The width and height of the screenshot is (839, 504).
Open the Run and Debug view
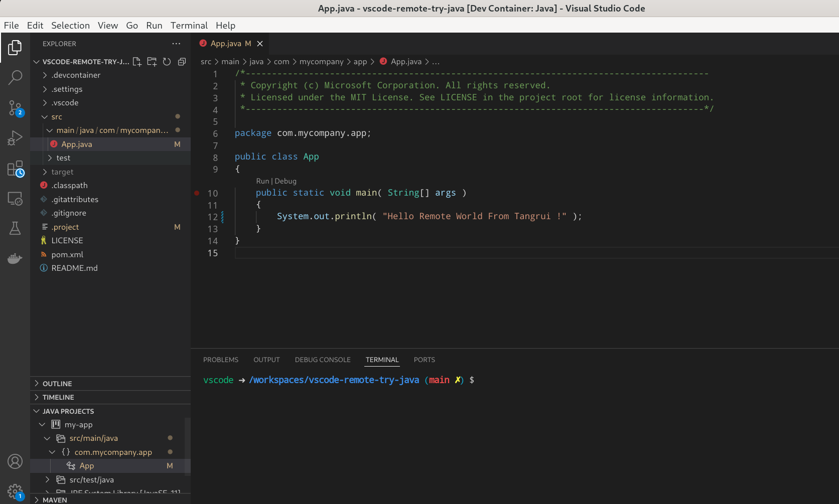point(15,138)
